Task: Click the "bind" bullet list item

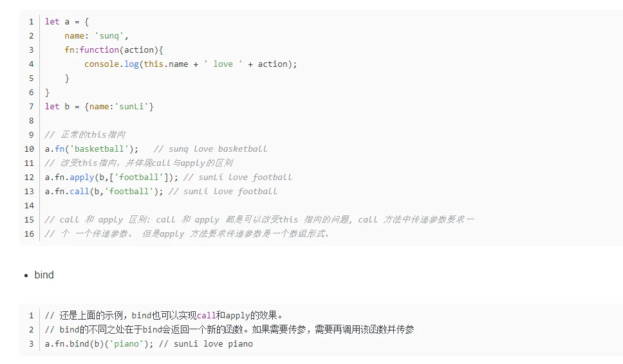Action: [x=44, y=275]
